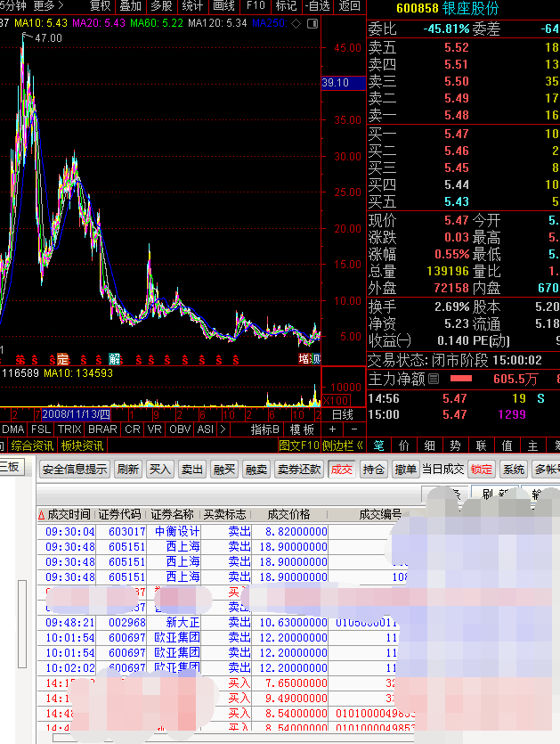This screenshot has width=560, height=744.
Task: Click the 系统 button
Action: click(x=514, y=470)
